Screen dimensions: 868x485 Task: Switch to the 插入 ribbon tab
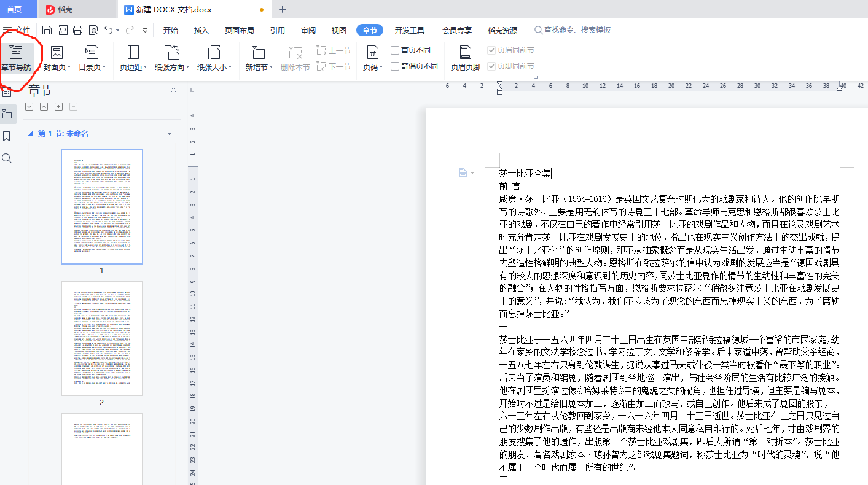pyautogui.click(x=201, y=31)
